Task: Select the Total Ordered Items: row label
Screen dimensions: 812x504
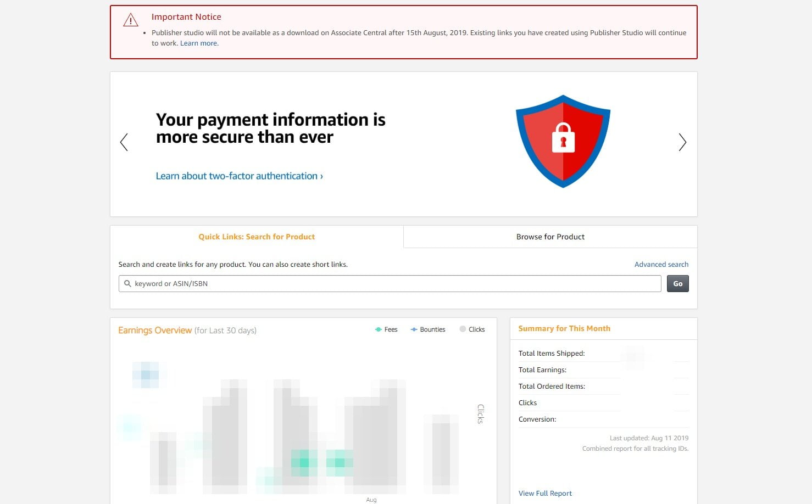Action: click(552, 387)
